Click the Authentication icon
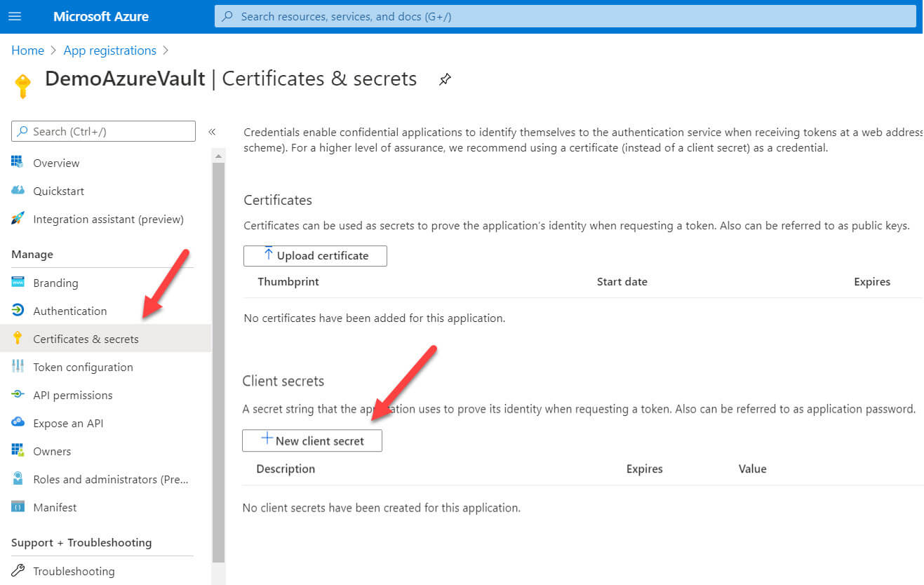The height and width of the screenshot is (585, 924). 18,311
